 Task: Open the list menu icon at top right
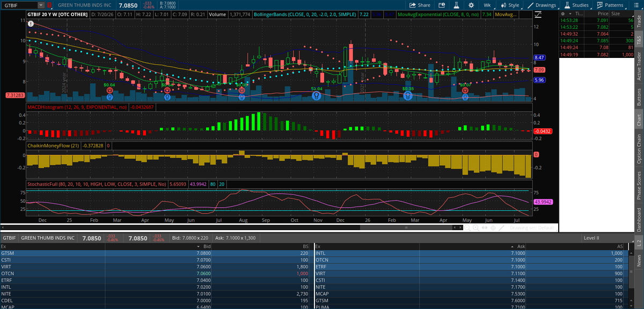coord(636,5)
